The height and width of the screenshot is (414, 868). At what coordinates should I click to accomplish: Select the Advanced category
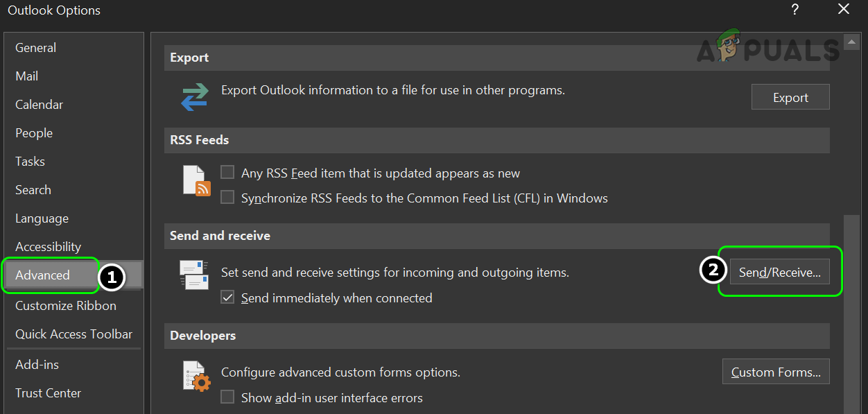(43, 275)
